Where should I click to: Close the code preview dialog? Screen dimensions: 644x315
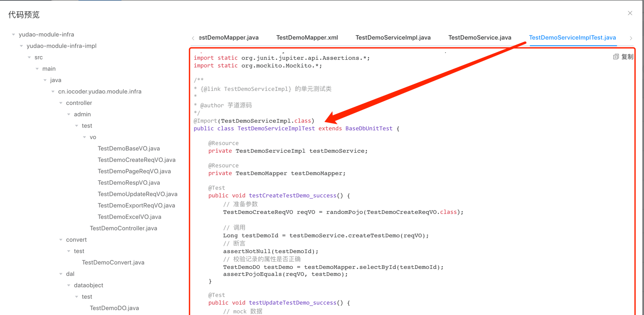[x=630, y=13]
